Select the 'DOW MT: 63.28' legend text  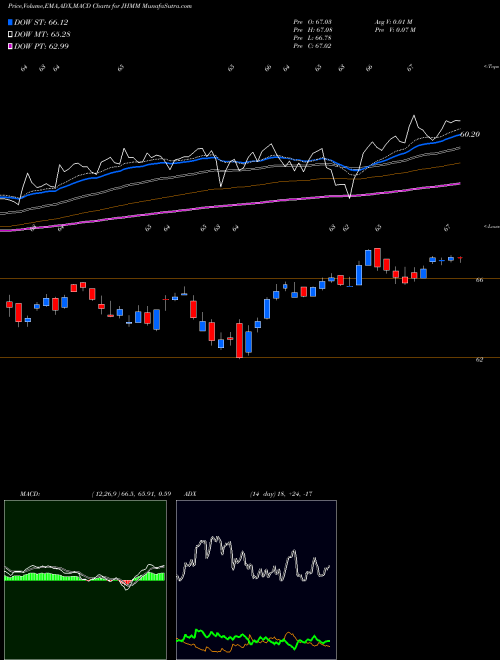click(x=42, y=35)
